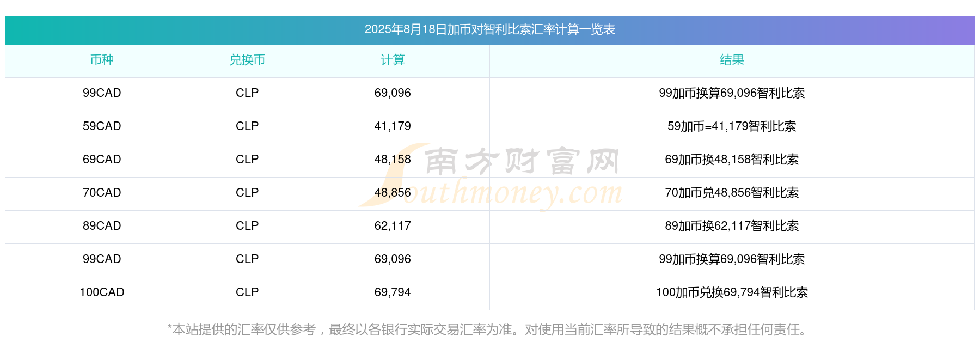
Task: Click the 计算 column header
Action: [393, 60]
